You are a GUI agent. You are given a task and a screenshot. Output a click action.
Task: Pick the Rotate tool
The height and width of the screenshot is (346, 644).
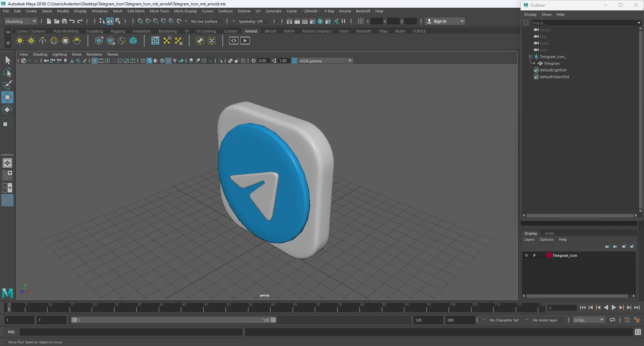point(7,110)
